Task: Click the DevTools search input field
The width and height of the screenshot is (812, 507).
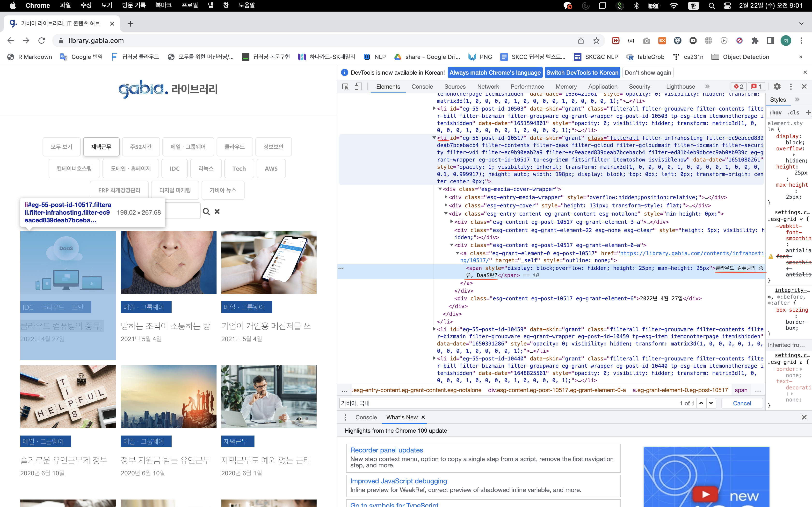Action: click(x=503, y=403)
